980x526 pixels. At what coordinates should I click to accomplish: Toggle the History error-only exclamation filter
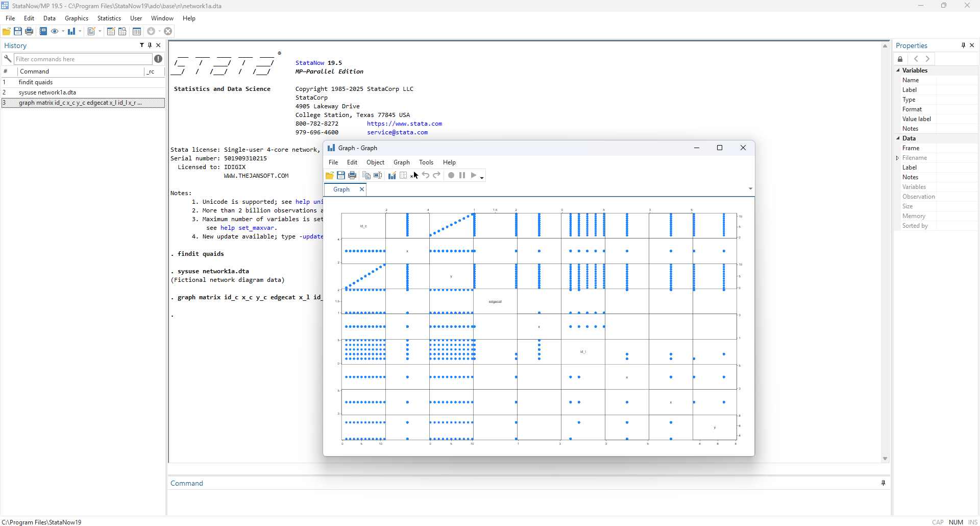158,59
